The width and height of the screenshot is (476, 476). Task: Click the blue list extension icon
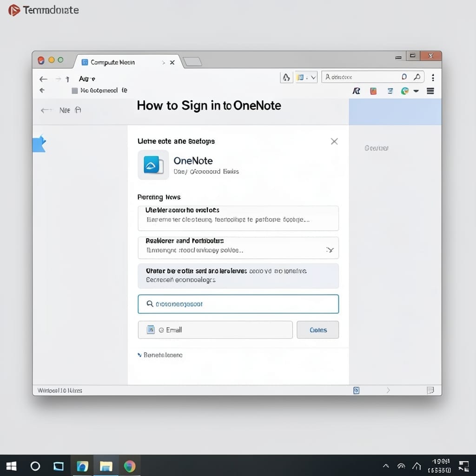[390, 91]
